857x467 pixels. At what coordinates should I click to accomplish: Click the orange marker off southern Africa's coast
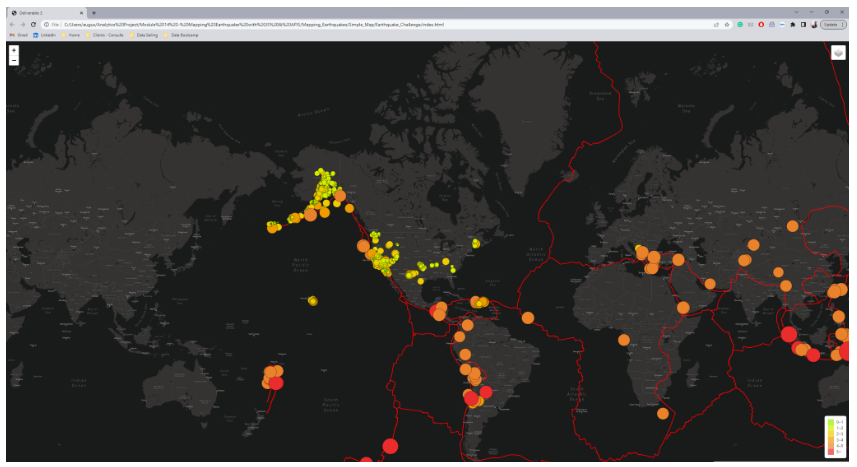662,414
